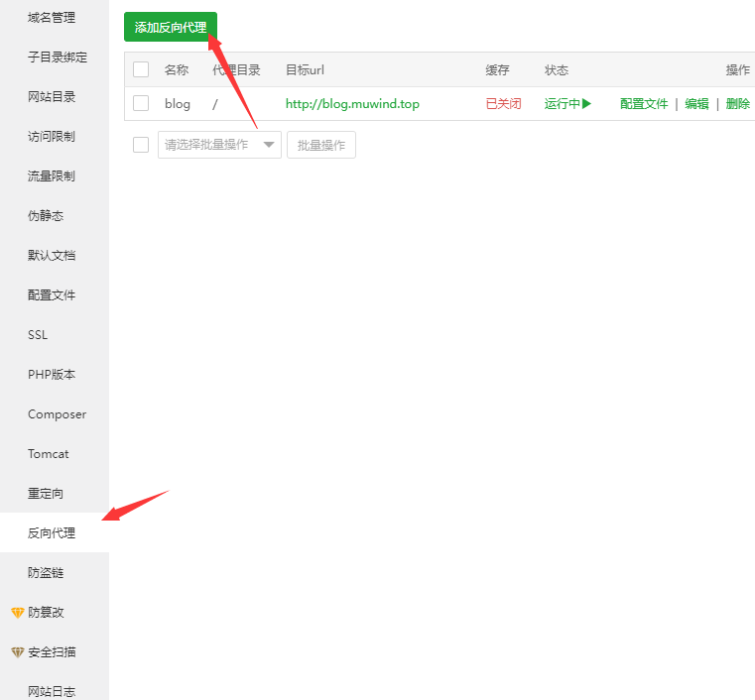Toggle the 运行中 status of blog
The width and height of the screenshot is (755, 700).
567,104
